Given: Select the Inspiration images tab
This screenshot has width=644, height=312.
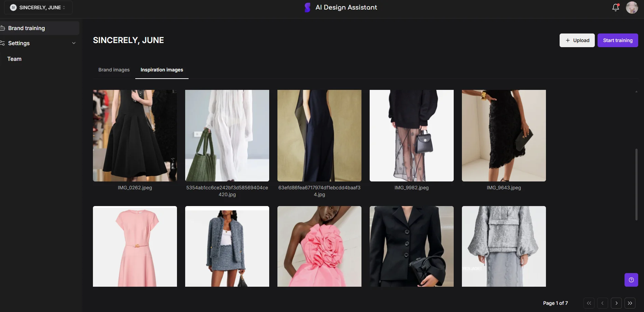Looking at the screenshot, I should pos(162,70).
